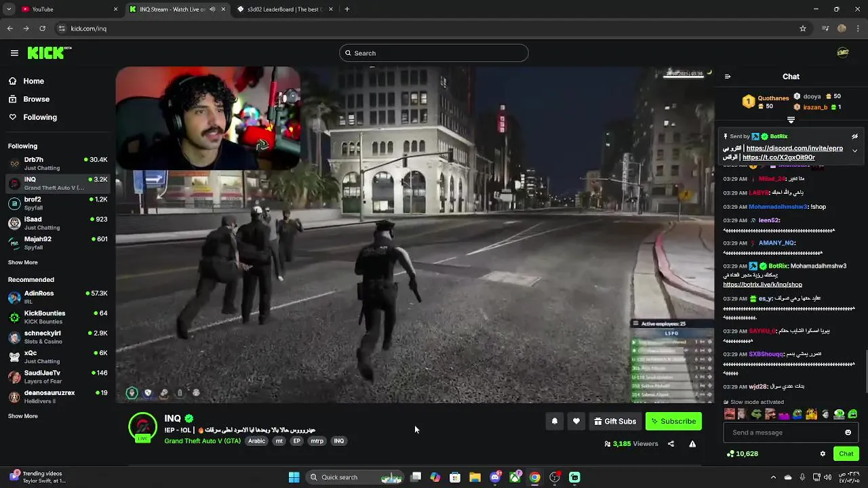Select the mt tag
The image size is (868, 488).
[x=279, y=441]
